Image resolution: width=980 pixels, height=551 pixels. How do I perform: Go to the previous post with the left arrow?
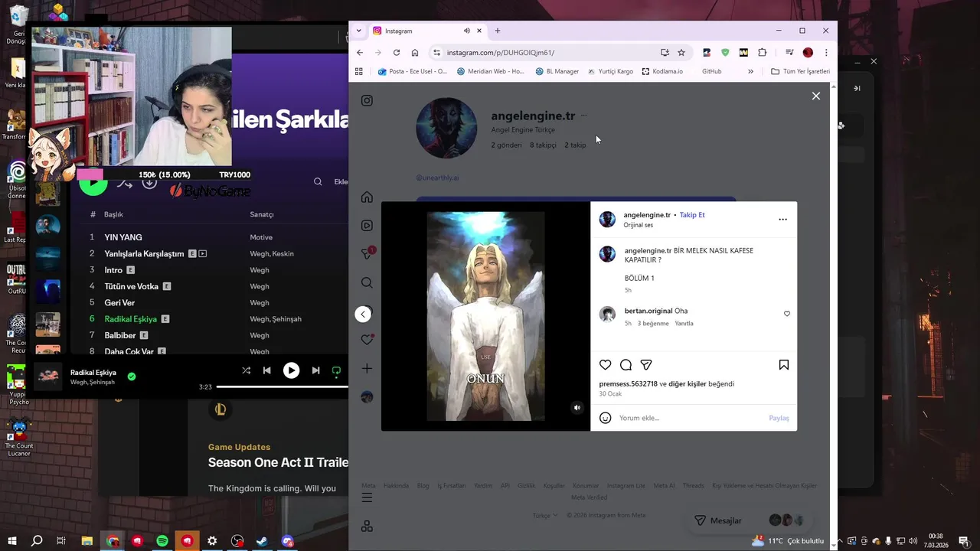(x=363, y=315)
